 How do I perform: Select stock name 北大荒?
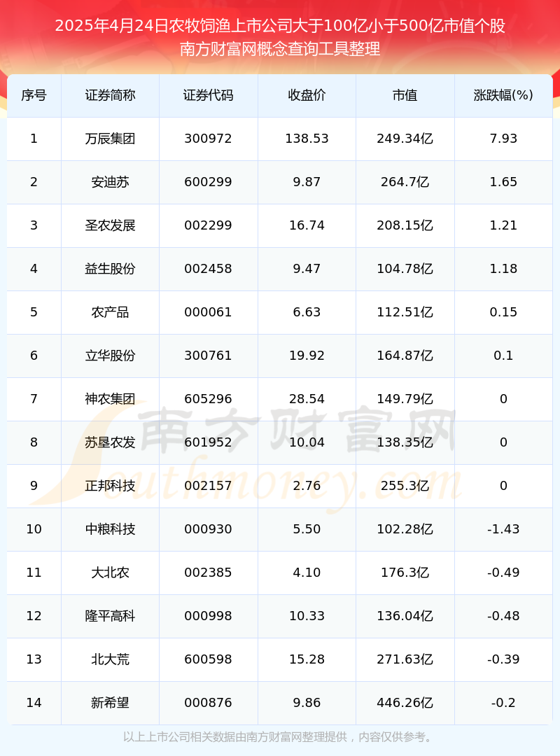110,659
